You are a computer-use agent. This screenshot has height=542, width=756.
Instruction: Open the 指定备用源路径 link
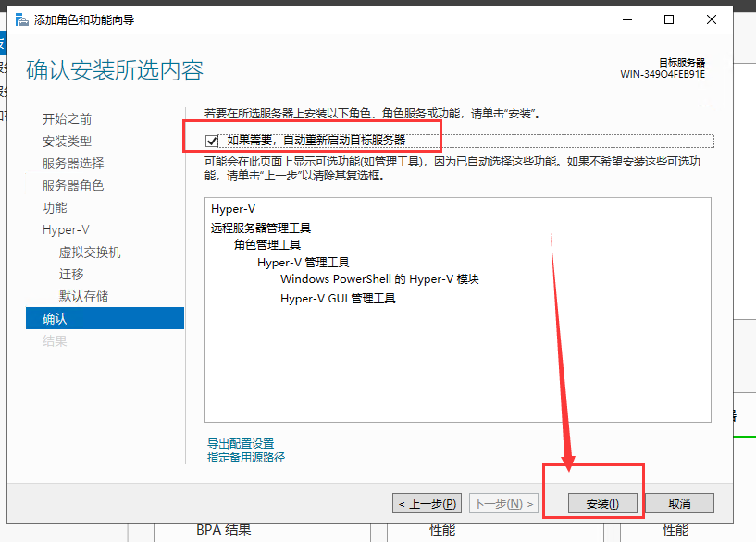(246, 457)
